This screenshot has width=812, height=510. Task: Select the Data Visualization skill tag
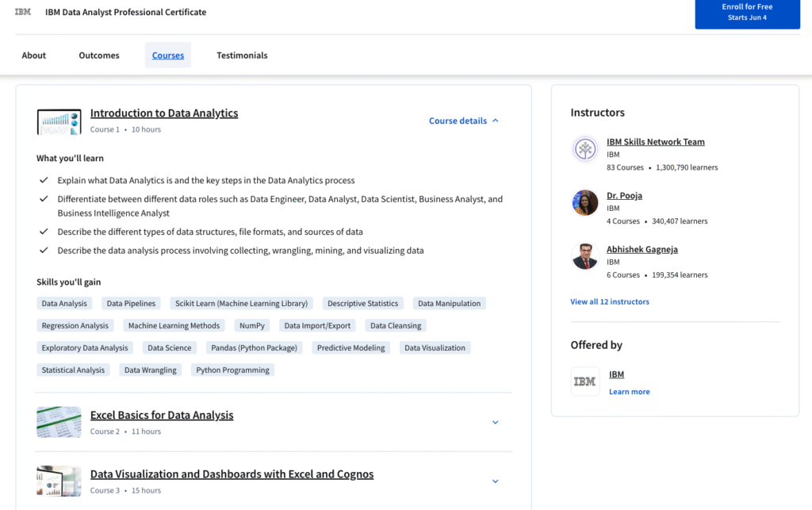click(x=435, y=347)
